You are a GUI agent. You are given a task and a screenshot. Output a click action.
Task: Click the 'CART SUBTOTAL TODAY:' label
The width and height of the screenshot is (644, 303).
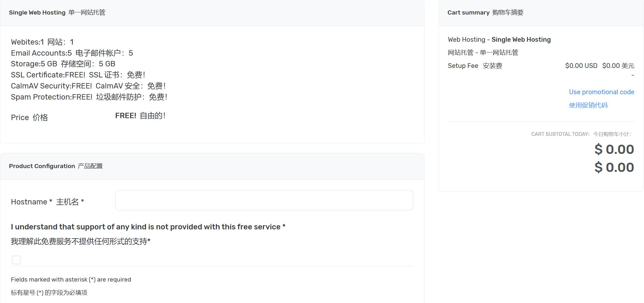(x=560, y=134)
